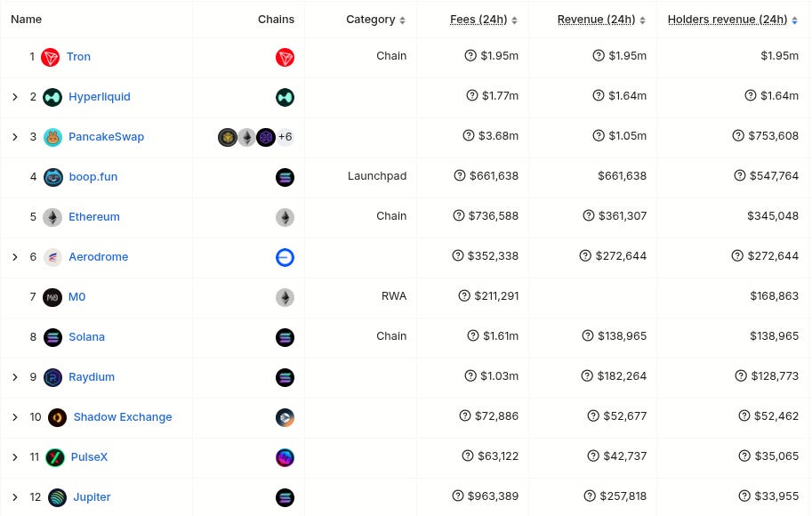Click the help icon beside PancakeSwap holders revenue
The height and width of the screenshot is (516, 812).
(x=738, y=136)
